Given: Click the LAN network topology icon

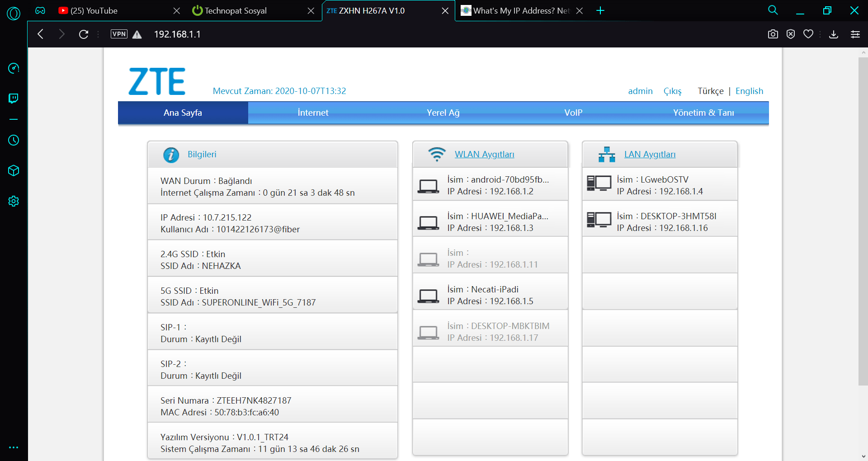Looking at the screenshot, I should coord(607,154).
